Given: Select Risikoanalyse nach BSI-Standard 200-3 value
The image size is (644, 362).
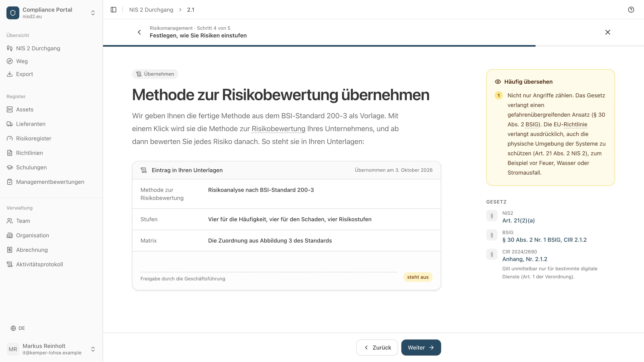Looking at the screenshot, I should click(261, 190).
